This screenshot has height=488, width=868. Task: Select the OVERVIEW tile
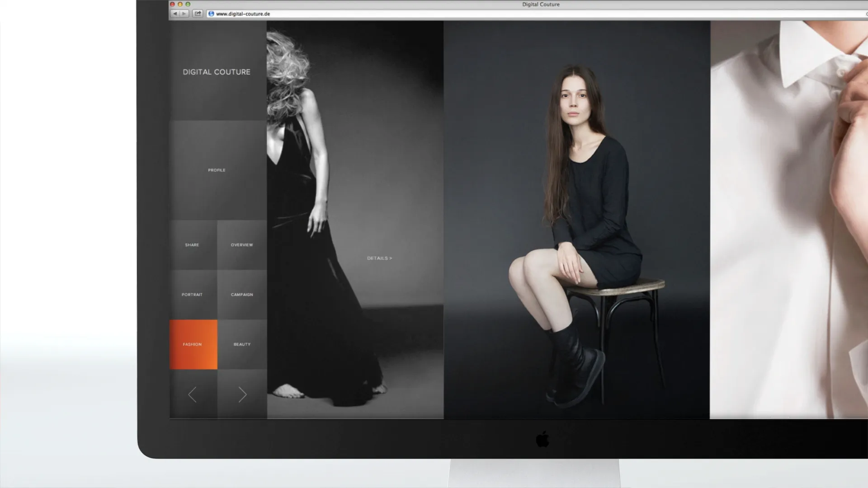[x=242, y=245]
